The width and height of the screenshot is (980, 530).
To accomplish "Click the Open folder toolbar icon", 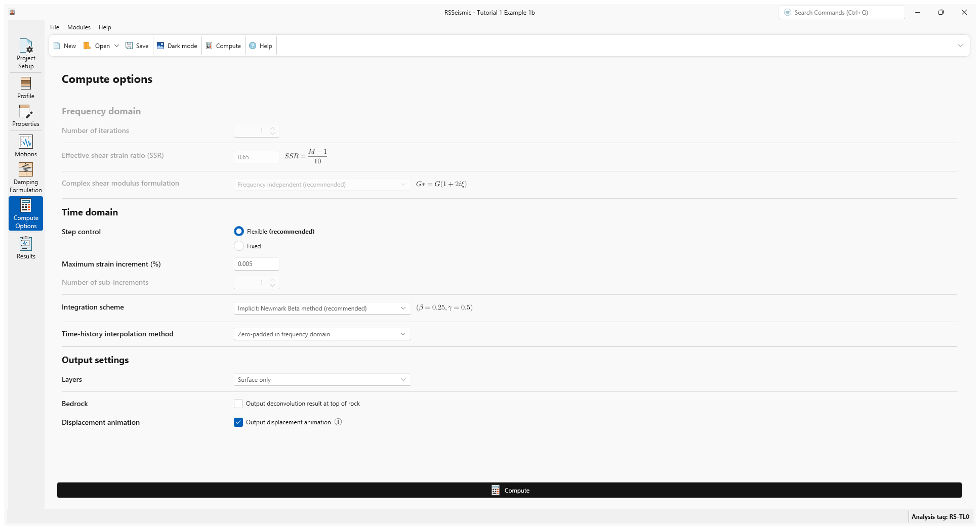I will pos(87,46).
